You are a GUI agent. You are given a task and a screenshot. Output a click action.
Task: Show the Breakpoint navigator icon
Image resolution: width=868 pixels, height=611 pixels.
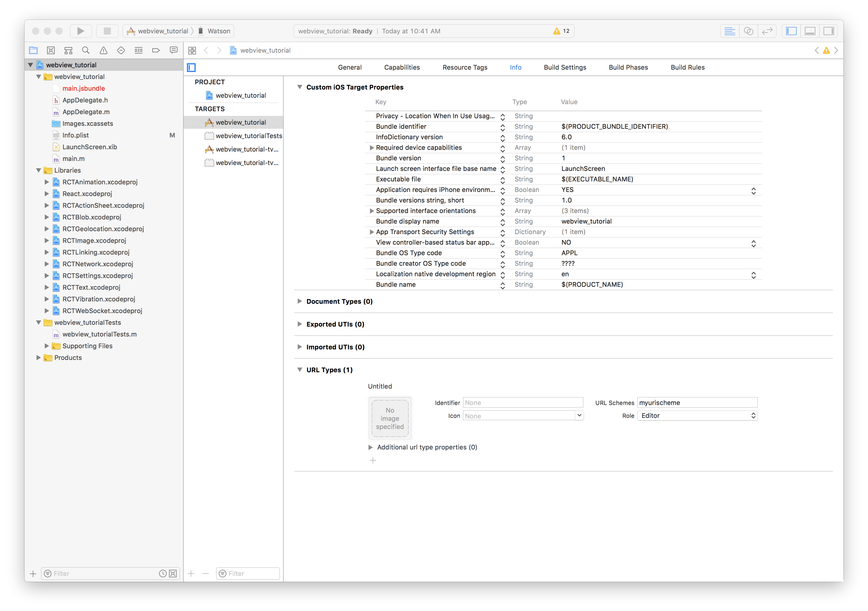pyautogui.click(x=156, y=50)
